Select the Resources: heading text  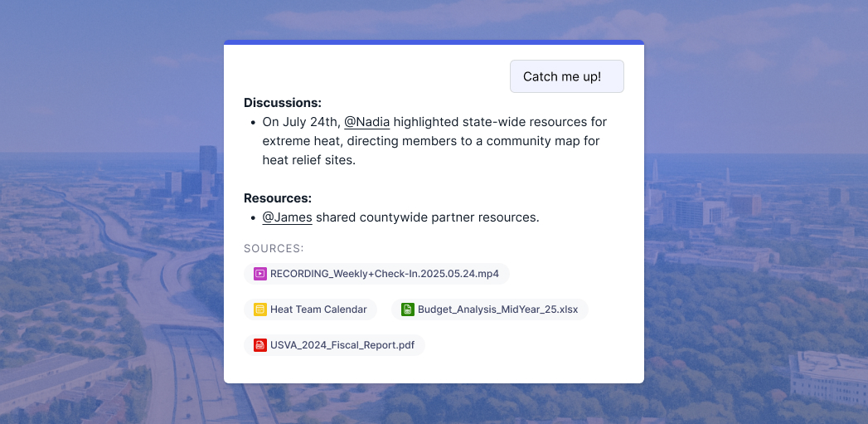(278, 198)
